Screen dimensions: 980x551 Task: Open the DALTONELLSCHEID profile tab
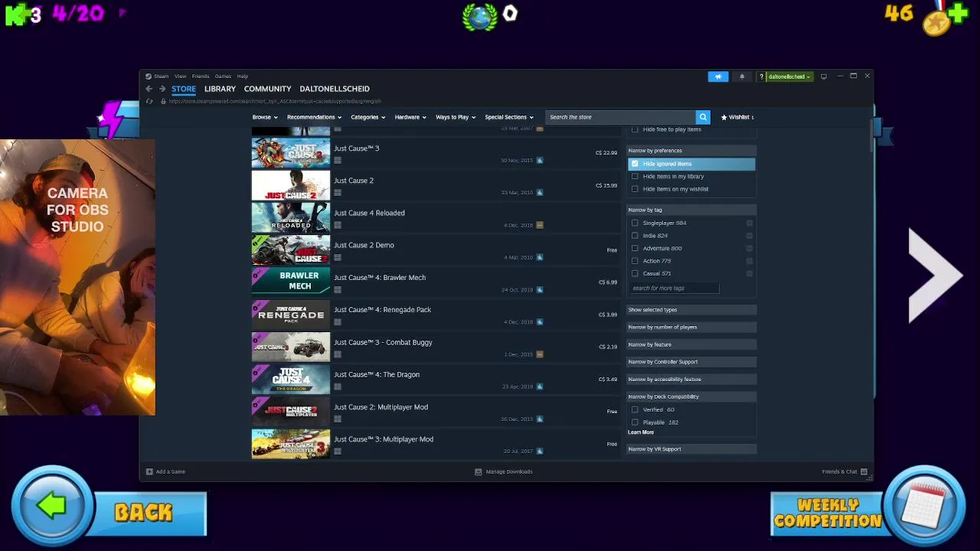[x=335, y=89]
